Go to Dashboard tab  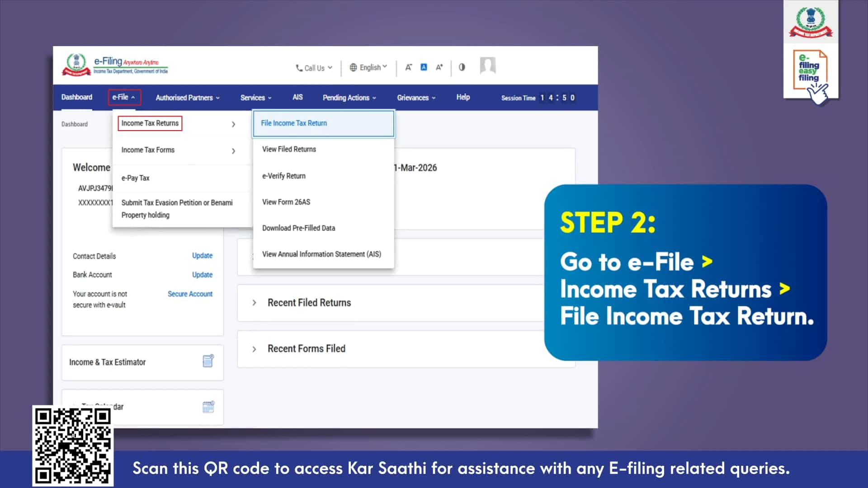[x=77, y=97]
